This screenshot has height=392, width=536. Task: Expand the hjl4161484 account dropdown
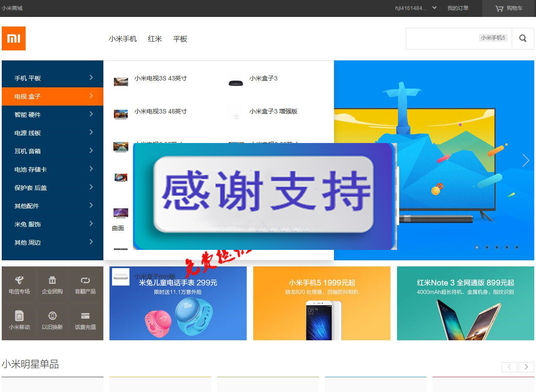pos(434,8)
